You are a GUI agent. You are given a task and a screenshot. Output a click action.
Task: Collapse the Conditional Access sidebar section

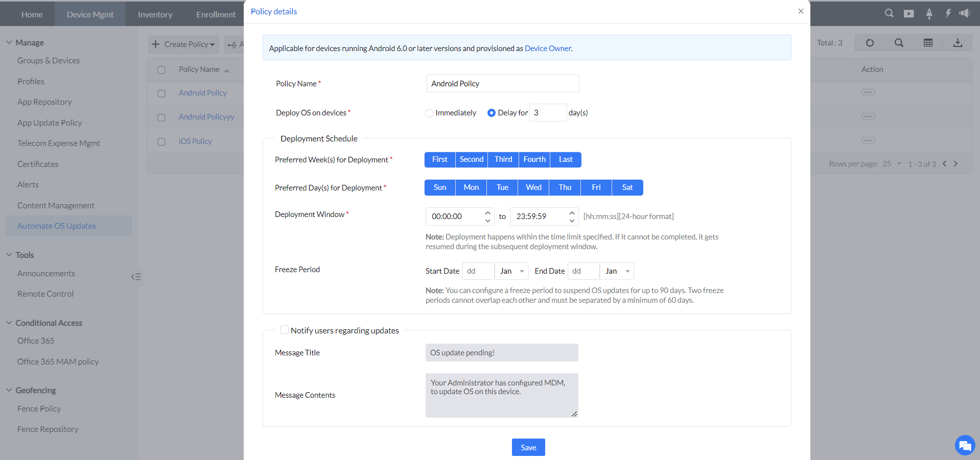coord(9,323)
